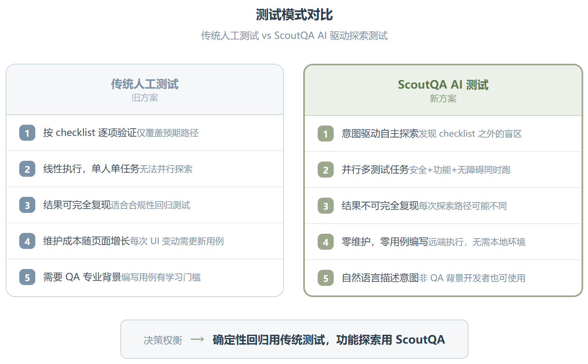Select text 并行多测试任务
This screenshot has width=588, height=364.
pos(375,170)
